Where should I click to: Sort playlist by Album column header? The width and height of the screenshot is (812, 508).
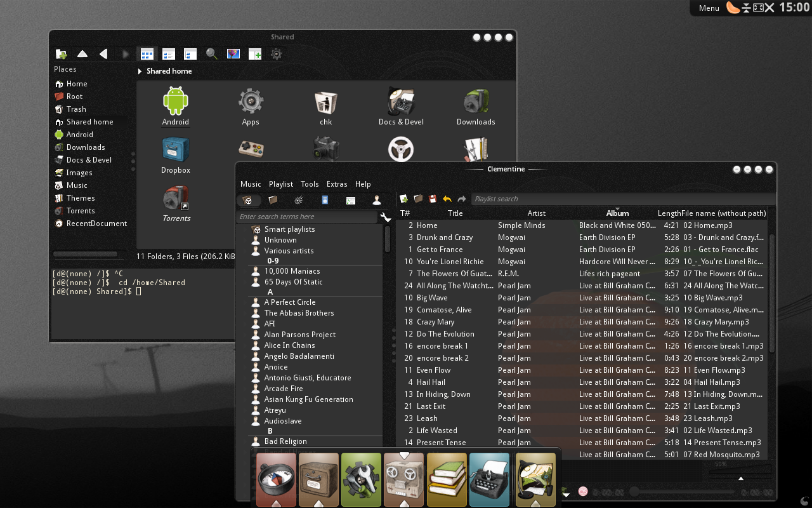[617, 213]
